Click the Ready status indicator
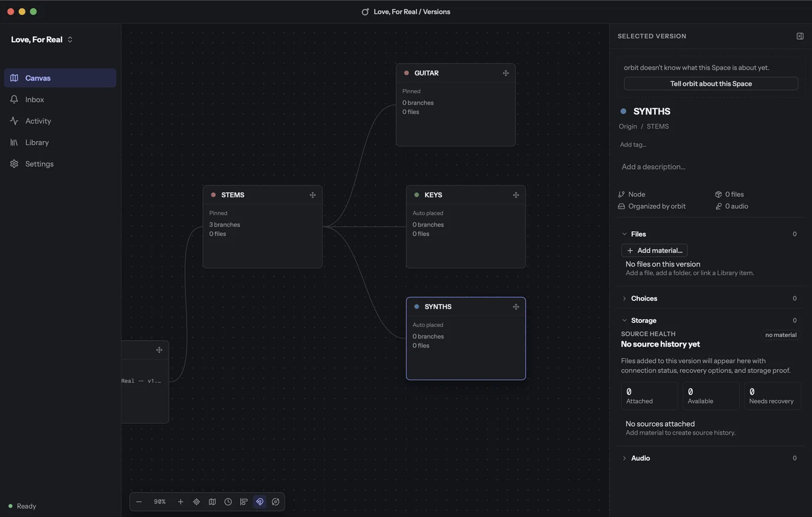 point(22,506)
